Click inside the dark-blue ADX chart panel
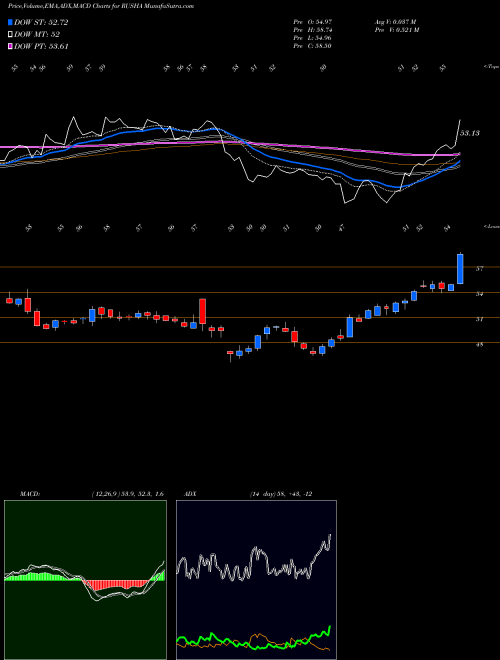Viewport: 500px width, 660px height. [256, 580]
